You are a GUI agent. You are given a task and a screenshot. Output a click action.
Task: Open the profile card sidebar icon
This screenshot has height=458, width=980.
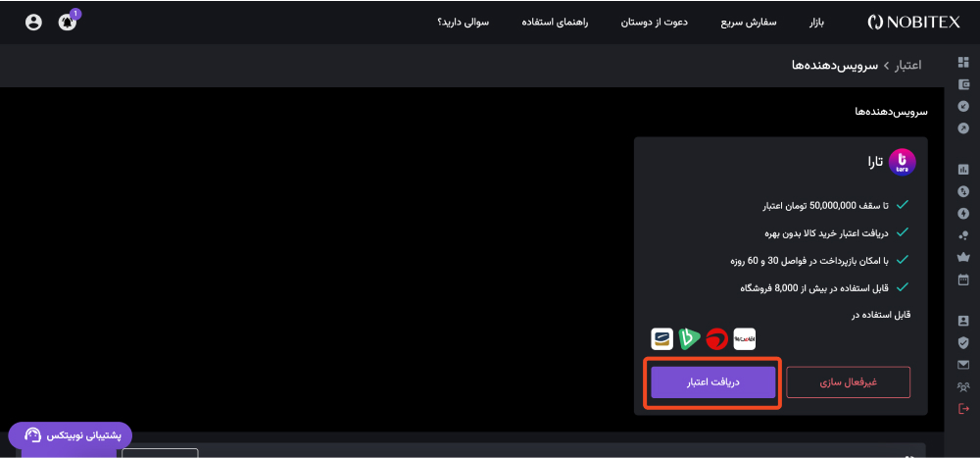[963, 321]
